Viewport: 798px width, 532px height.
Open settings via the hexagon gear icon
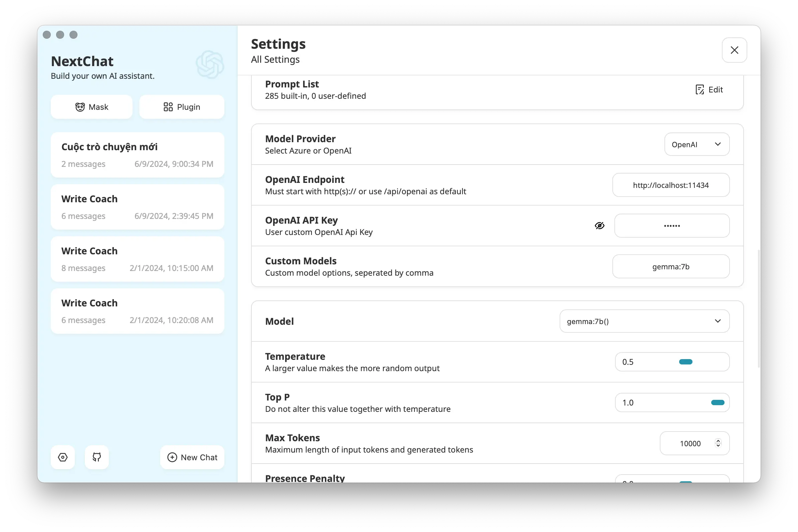(x=63, y=457)
